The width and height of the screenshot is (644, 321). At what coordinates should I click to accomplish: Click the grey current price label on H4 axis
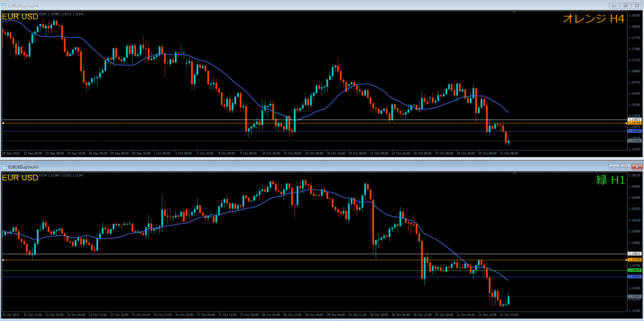[635, 141]
